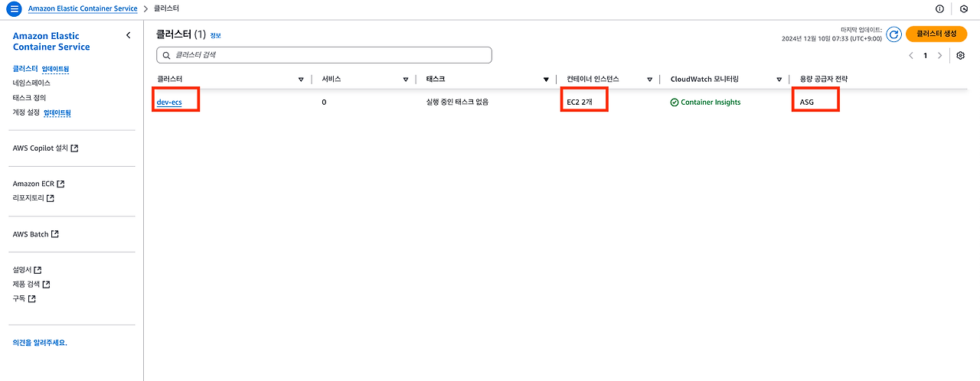Open AWS Batch link in sidebar
Image resolution: width=980 pixels, height=381 pixels.
[x=31, y=234]
